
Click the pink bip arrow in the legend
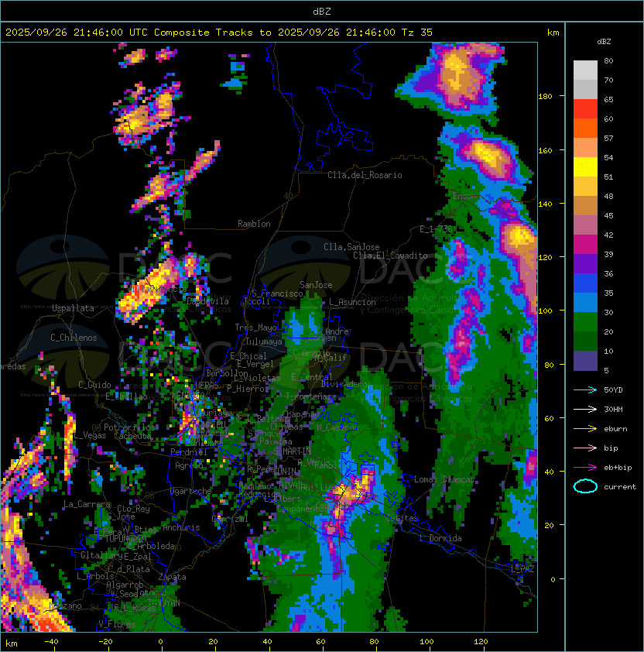pos(585,448)
